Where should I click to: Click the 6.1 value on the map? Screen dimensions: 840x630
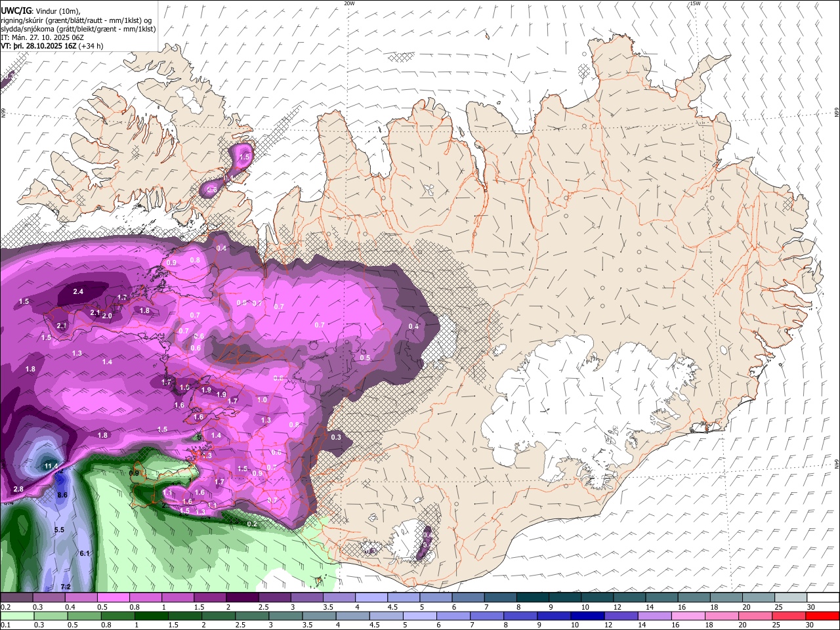84,553
